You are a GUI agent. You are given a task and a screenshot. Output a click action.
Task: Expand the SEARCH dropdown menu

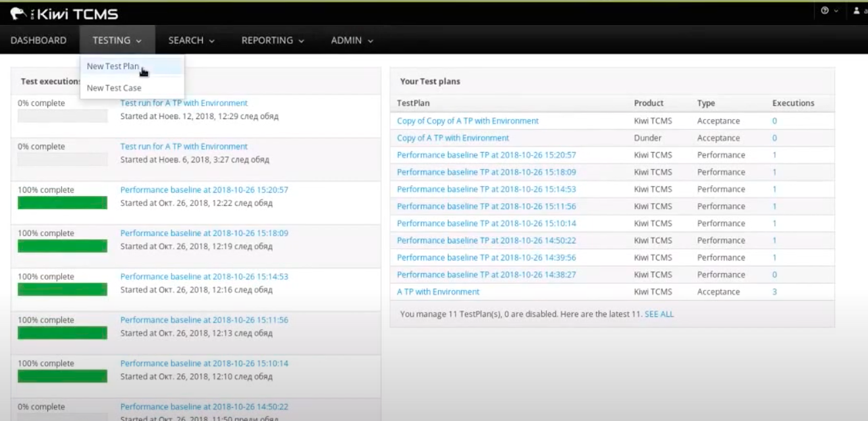(191, 40)
